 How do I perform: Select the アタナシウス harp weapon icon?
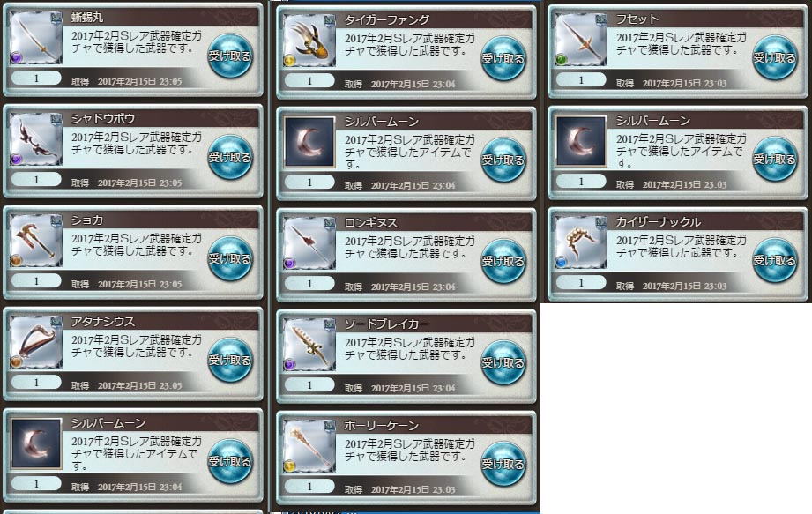(36, 343)
